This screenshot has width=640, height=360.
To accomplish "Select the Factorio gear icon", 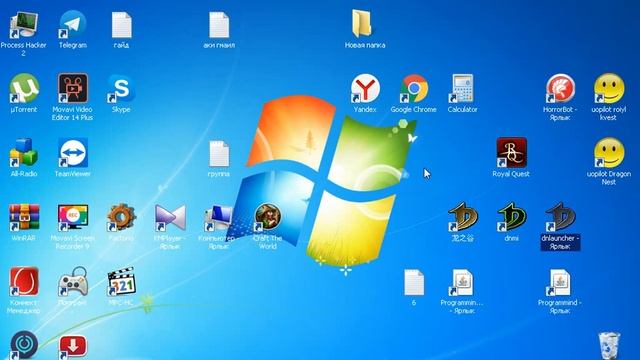I will (x=121, y=217).
